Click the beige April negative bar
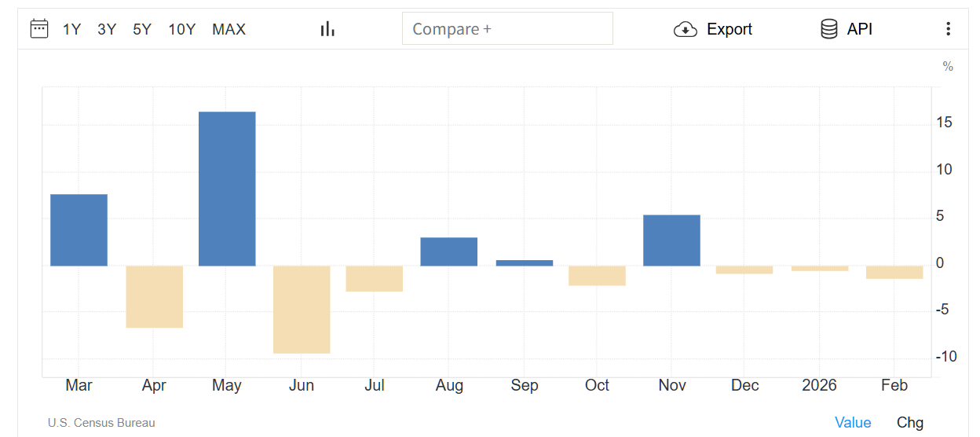The width and height of the screenshot is (980, 437). pyautogui.click(x=155, y=296)
